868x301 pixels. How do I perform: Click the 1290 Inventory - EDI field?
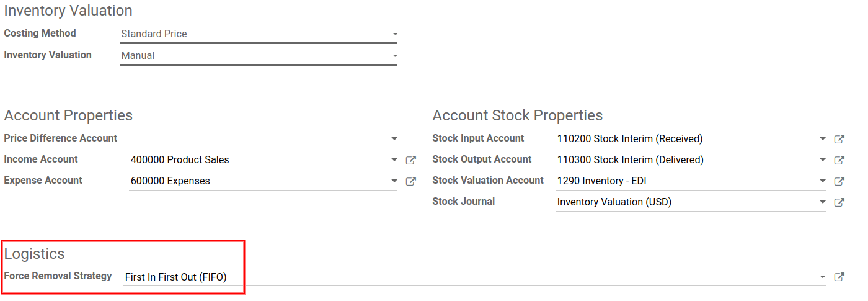(x=685, y=181)
